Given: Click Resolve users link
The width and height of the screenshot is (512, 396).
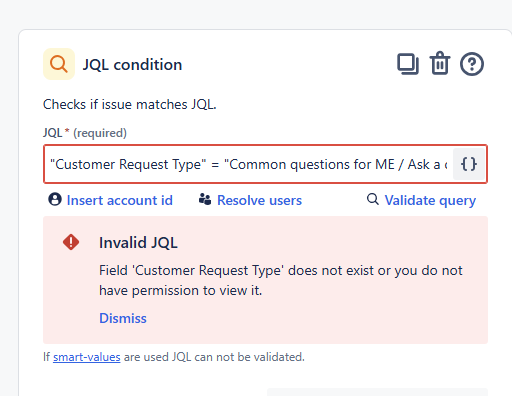Looking at the screenshot, I should [x=259, y=200].
